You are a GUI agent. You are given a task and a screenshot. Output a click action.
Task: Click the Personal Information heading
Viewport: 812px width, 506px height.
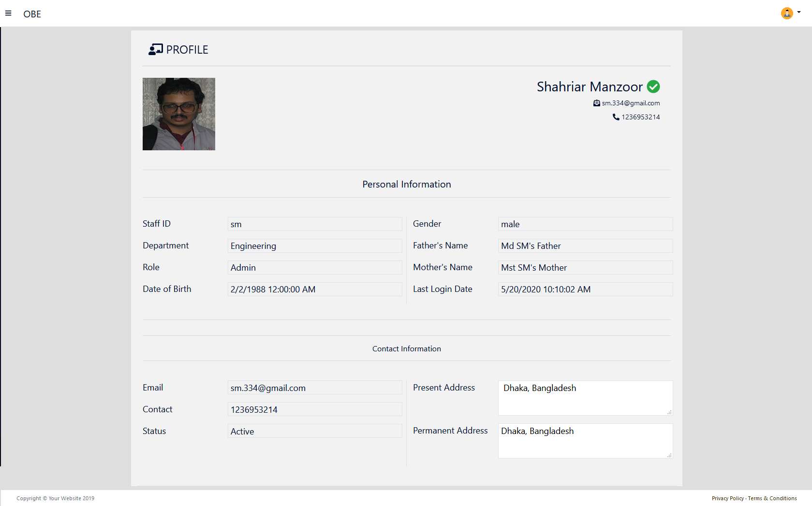point(407,184)
